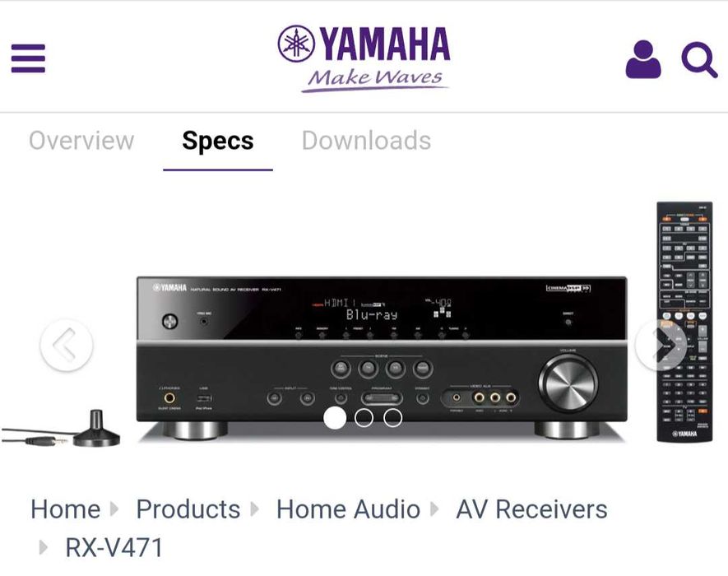Open the AV Receivers breadcrumb link
This screenshot has width=728, height=576.
pos(531,509)
